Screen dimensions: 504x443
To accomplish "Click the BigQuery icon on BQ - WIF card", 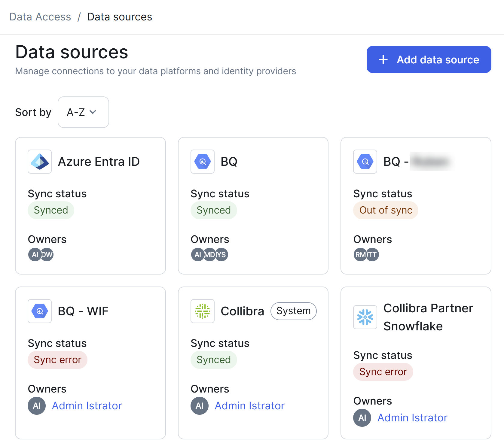I will click(x=40, y=311).
